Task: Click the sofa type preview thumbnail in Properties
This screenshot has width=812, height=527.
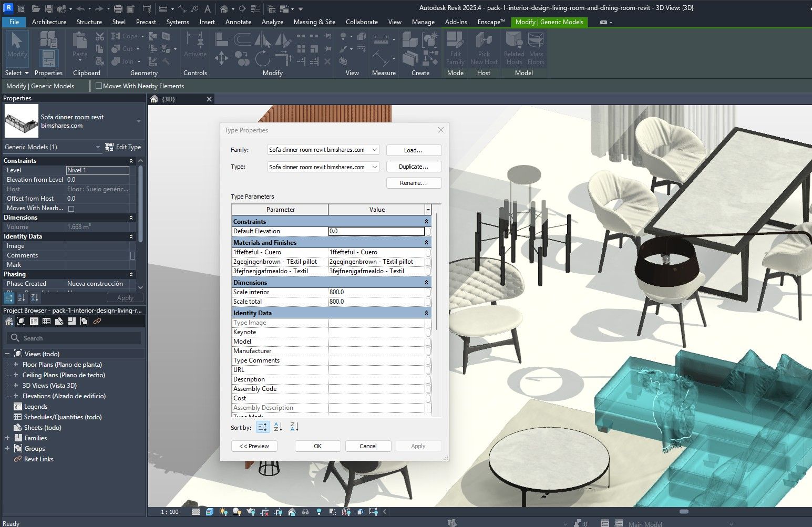Action: (22, 121)
